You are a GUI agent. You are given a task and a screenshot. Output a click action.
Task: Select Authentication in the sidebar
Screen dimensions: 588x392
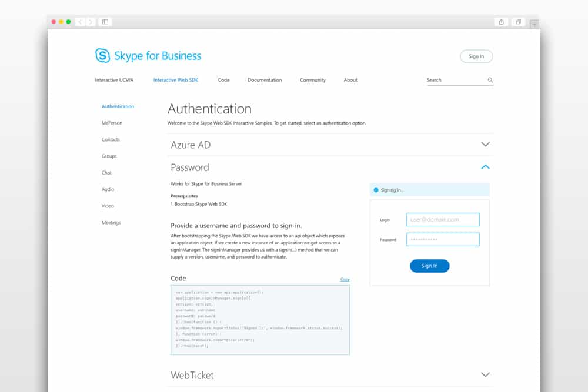coord(118,106)
